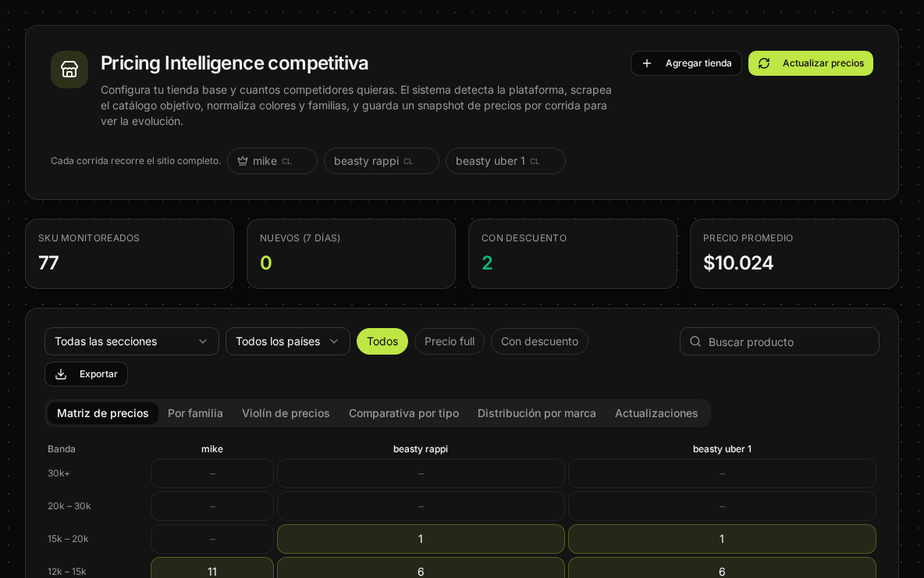Click the 15k – 20k band label
This screenshot has width=924, height=578.
tap(68, 538)
